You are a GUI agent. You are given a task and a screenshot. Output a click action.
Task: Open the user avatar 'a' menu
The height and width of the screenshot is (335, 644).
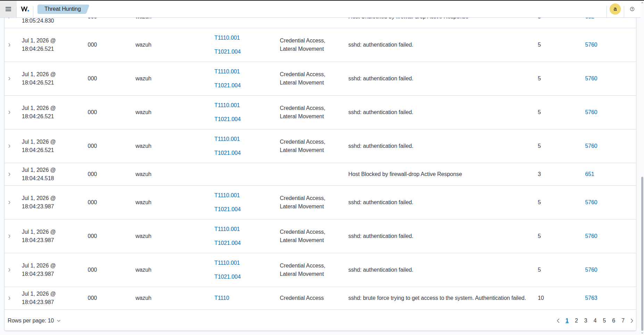[x=615, y=9]
